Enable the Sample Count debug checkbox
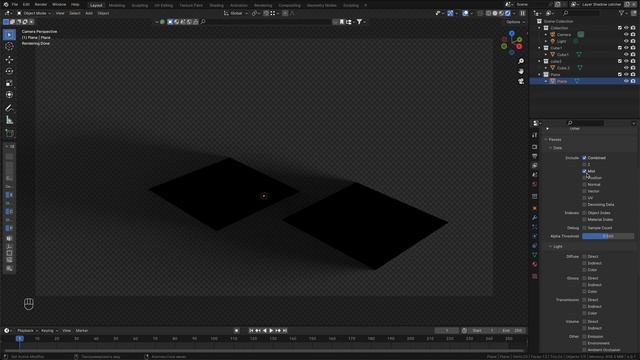Viewport: 640px width, 360px height. tap(584, 228)
